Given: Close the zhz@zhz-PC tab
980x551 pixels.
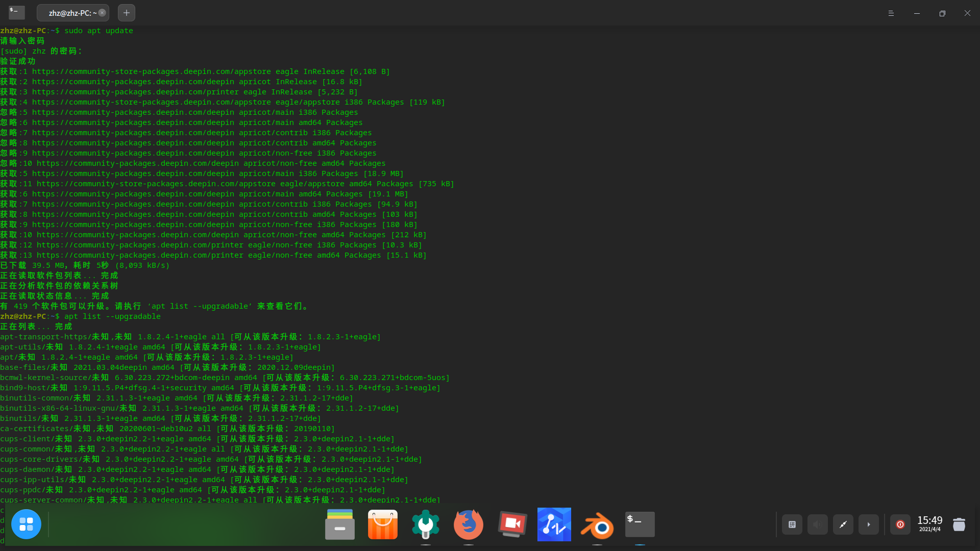Looking at the screenshot, I should [x=102, y=13].
